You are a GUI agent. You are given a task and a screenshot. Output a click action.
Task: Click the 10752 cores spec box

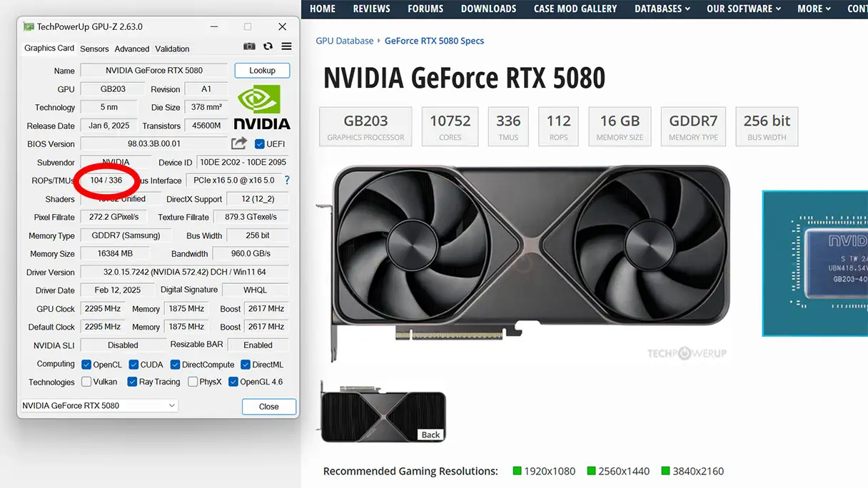450,127
